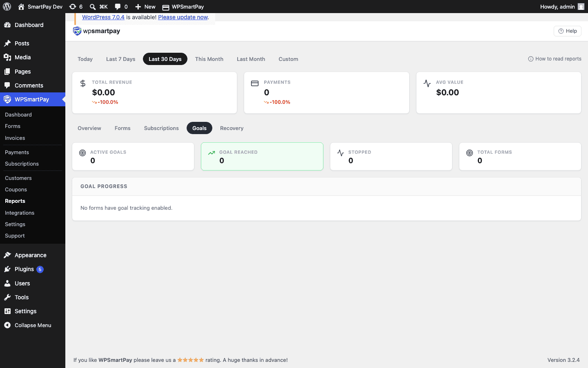Click 'No forms have goal tracking enabled.' text
588x368 pixels.
pos(127,208)
